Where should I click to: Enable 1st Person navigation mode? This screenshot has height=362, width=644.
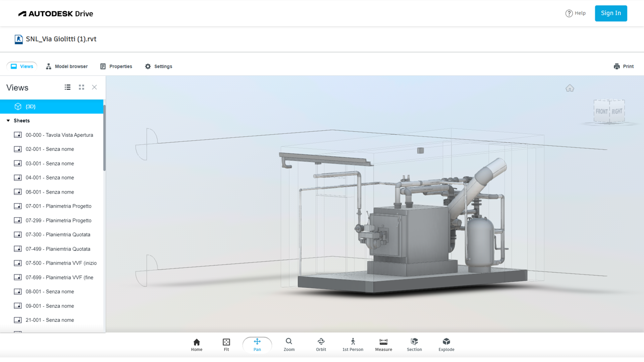[353, 344]
